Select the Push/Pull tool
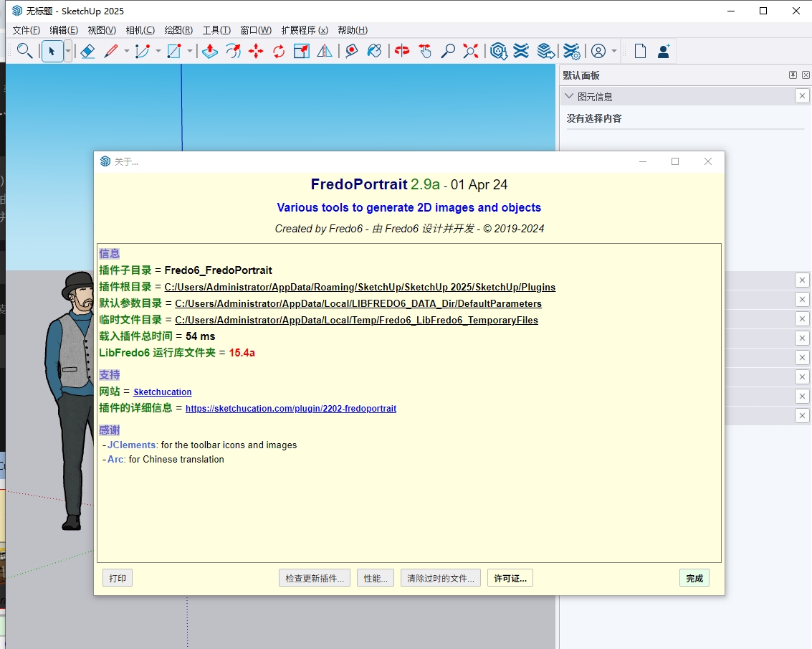 (210, 51)
